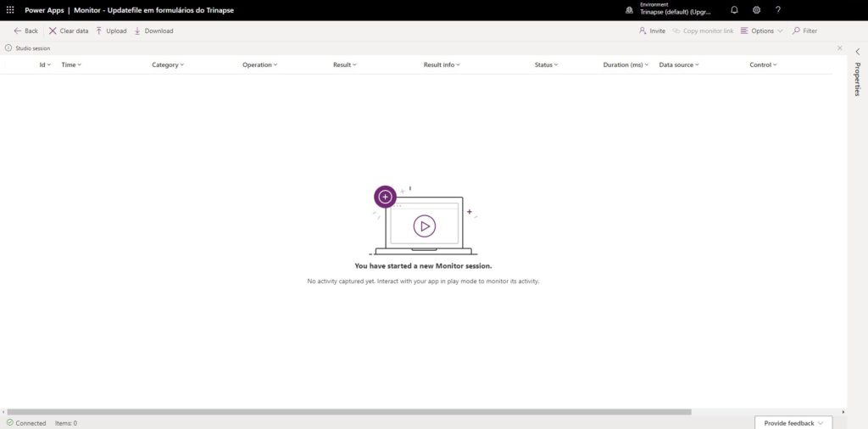Open the Operation column menu
The image size is (868, 429).
pos(259,64)
